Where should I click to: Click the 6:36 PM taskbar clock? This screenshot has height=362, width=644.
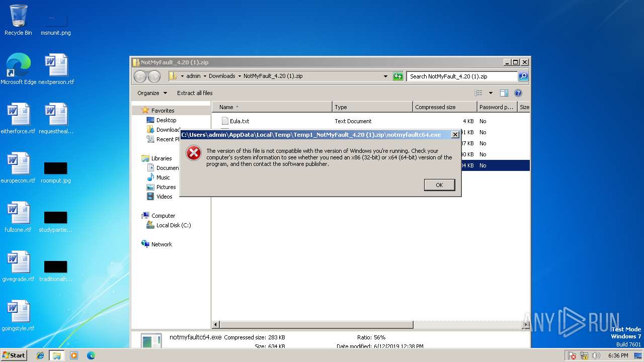(x=618, y=355)
